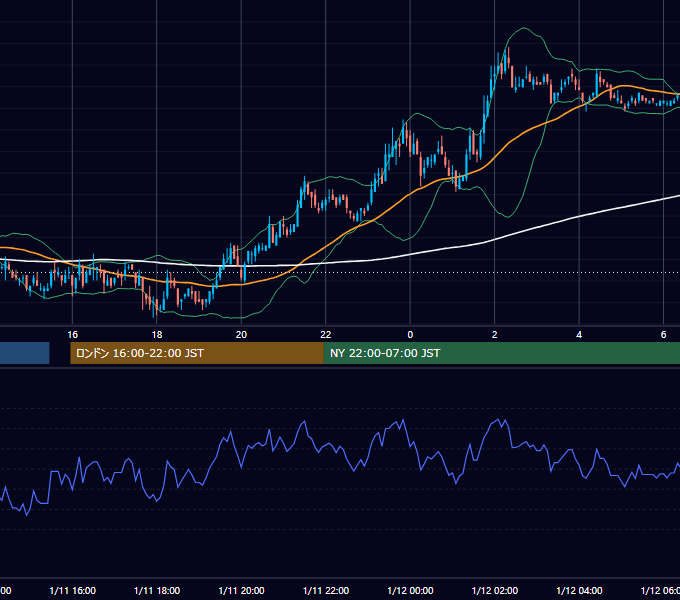Click the 16 hour label on chart axis
Image resolution: width=680 pixels, height=600 pixels.
72,335
